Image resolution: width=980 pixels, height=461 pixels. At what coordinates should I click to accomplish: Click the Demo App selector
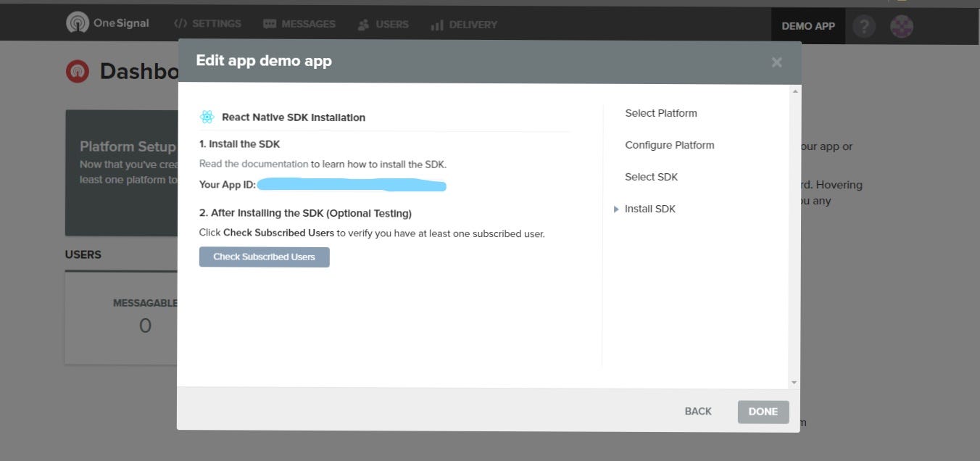point(808,26)
